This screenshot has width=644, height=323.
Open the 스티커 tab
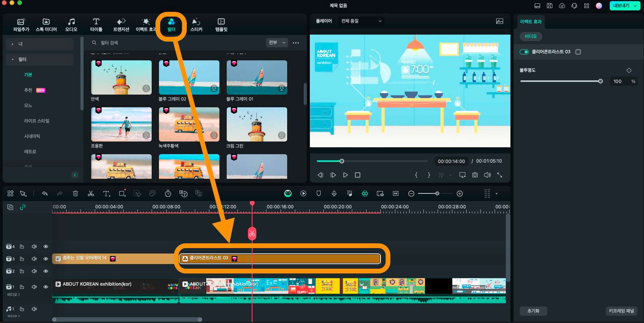click(x=196, y=25)
